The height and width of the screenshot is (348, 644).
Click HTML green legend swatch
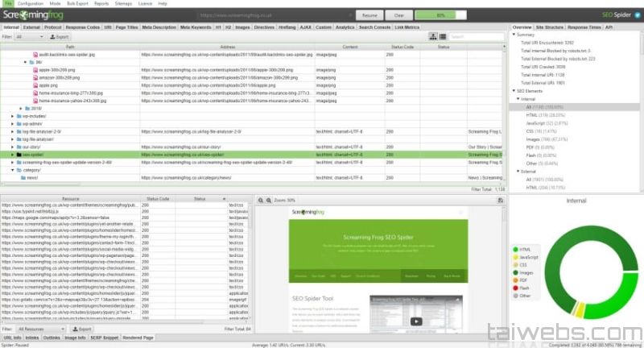coord(515,250)
